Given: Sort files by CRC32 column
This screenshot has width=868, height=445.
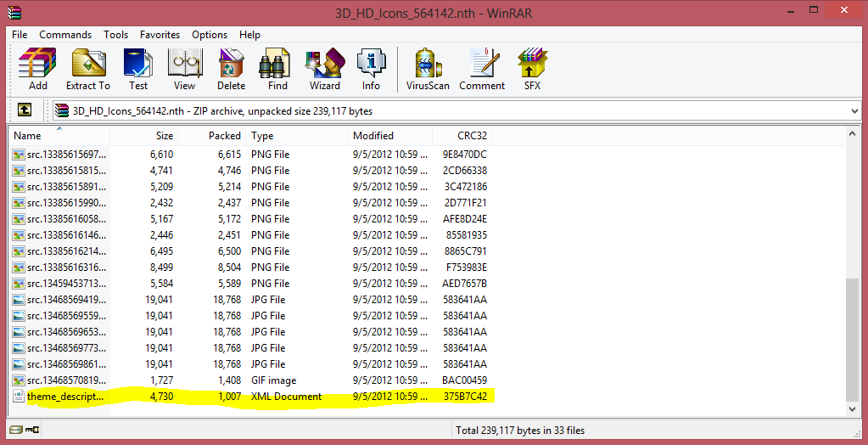Looking at the screenshot, I should 462,135.
